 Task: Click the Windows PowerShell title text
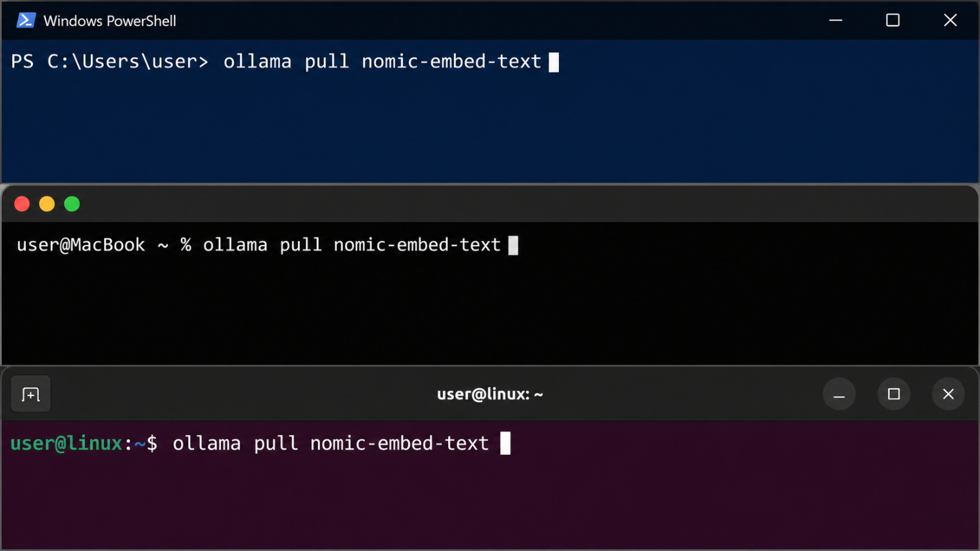click(x=109, y=21)
